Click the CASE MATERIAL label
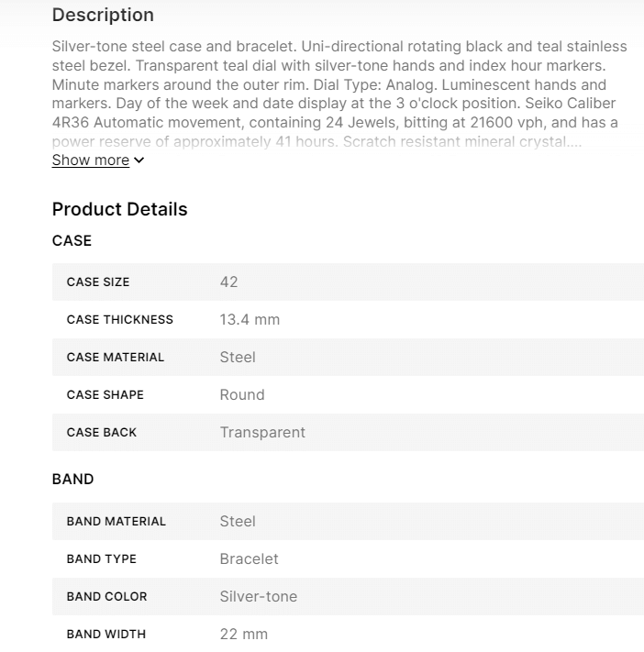This screenshot has width=644, height=652. pos(116,358)
